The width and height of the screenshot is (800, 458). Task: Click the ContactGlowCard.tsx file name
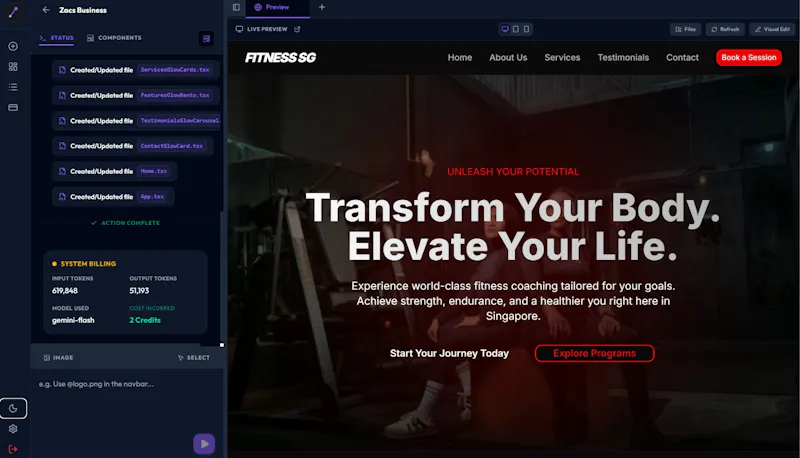coord(171,146)
